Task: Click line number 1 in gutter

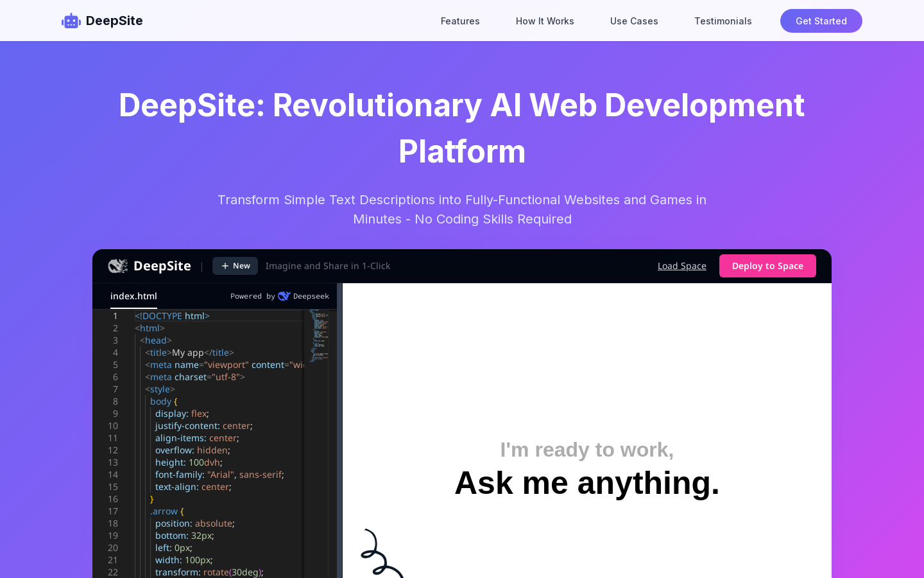Action: (116, 316)
